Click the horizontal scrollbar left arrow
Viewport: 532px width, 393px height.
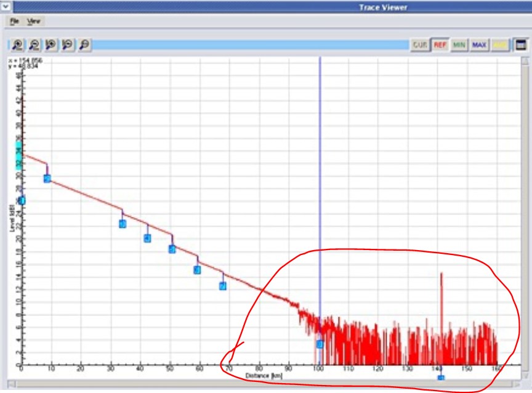pos(12,384)
